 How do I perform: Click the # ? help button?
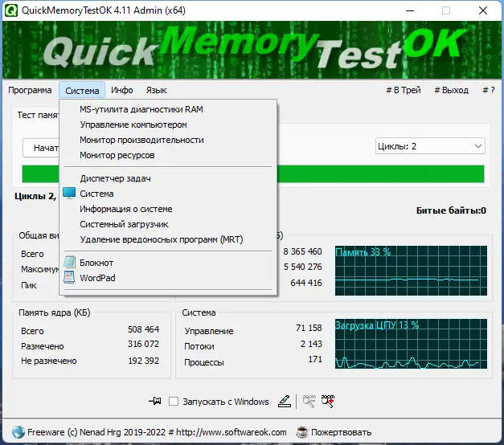tap(489, 90)
